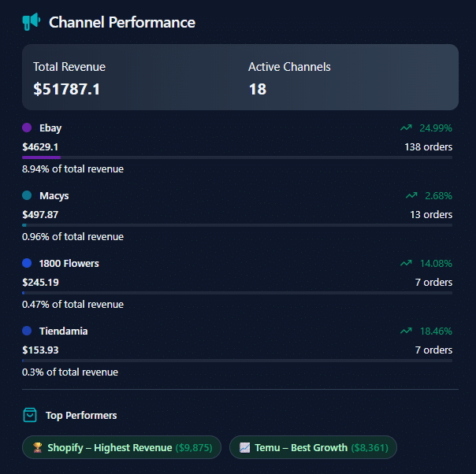Select the 1800 Flowers channel name
This screenshot has height=474, width=476.
[x=69, y=263]
